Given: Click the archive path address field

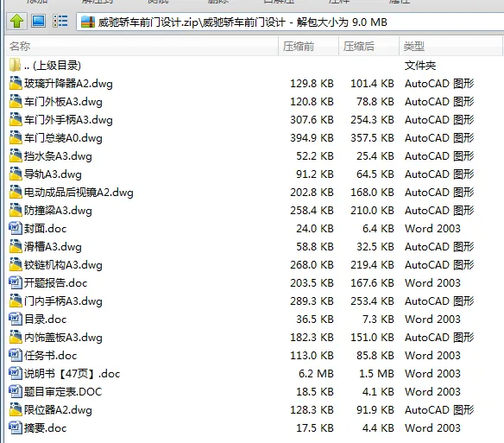Looking at the screenshot, I should (290, 22).
